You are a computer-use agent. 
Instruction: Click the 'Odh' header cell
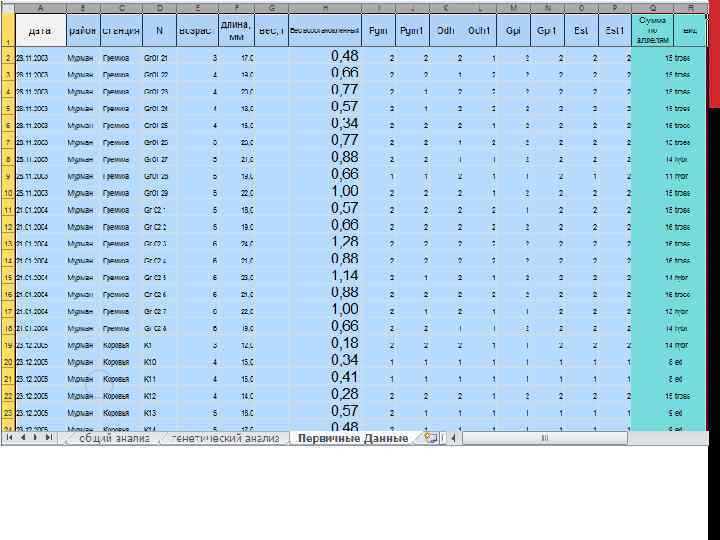point(446,30)
